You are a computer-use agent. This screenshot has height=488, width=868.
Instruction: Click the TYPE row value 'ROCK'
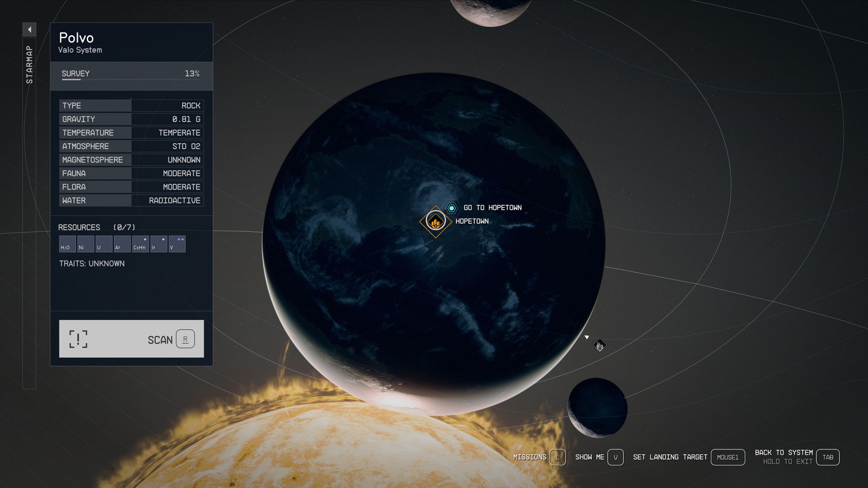click(191, 106)
